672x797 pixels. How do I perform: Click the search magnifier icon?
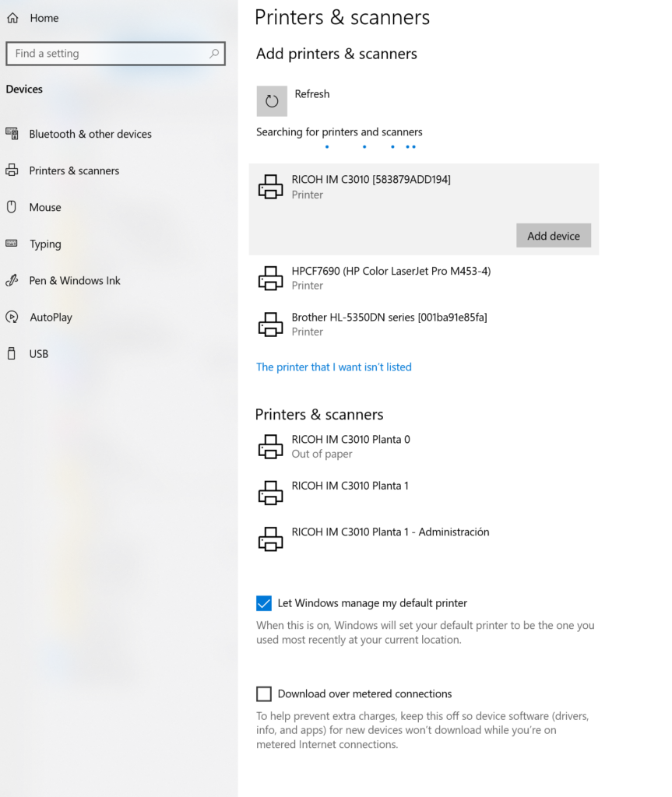click(x=214, y=54)
